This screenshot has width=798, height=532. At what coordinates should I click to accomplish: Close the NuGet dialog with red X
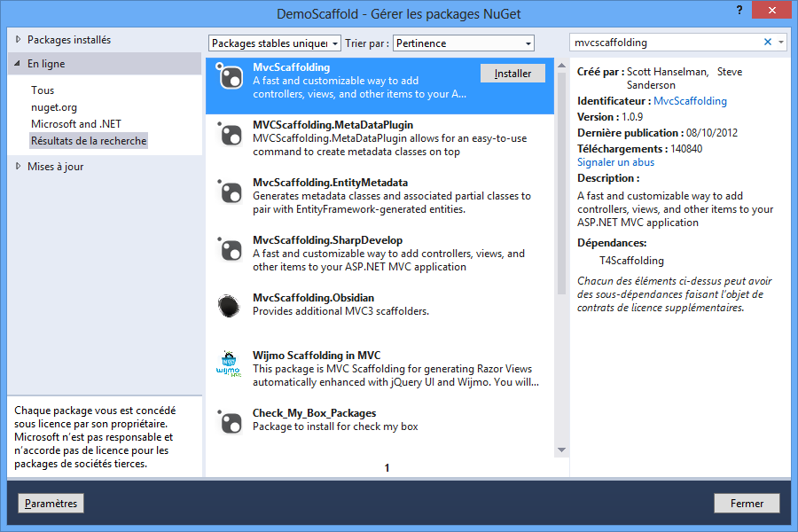tap(771, 10)
